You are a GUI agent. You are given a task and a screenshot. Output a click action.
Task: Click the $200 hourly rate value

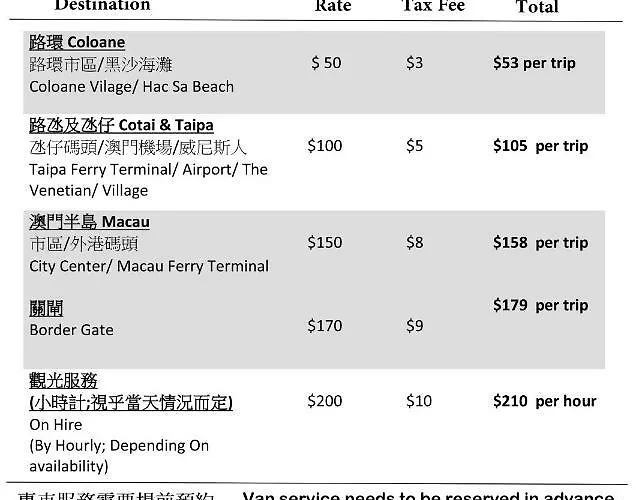coord(325,401)
